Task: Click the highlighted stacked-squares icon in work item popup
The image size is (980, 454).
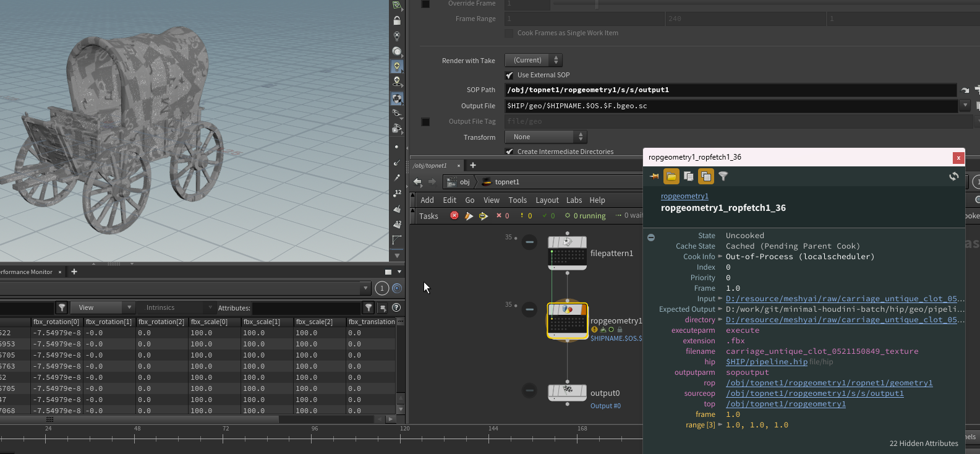Action: tap(705, 177)
